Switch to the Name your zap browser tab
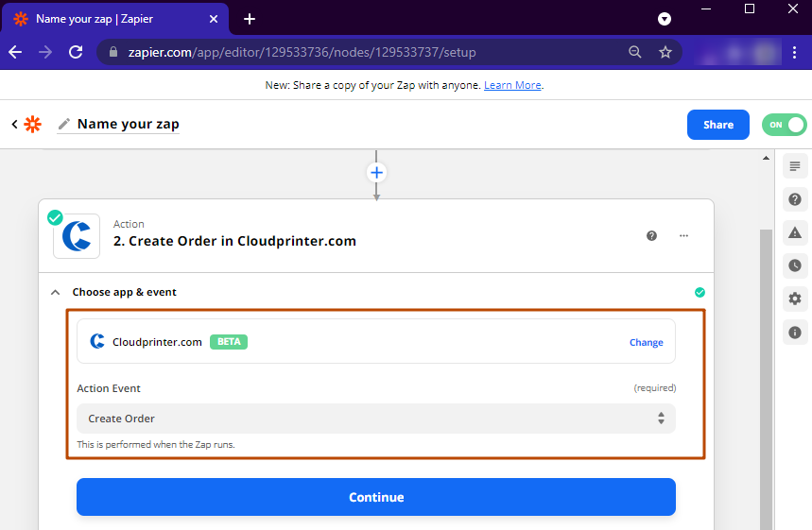The width and height of the screenshot is (812, 530). click(x=115, y=19)
